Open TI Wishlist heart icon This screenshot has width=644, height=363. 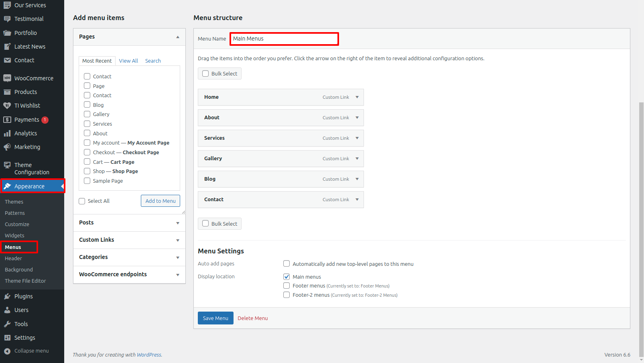coord(7,106)
